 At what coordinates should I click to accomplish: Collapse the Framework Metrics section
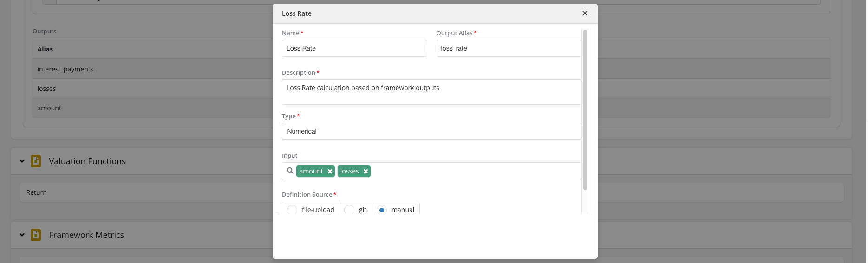pos(22,235)
